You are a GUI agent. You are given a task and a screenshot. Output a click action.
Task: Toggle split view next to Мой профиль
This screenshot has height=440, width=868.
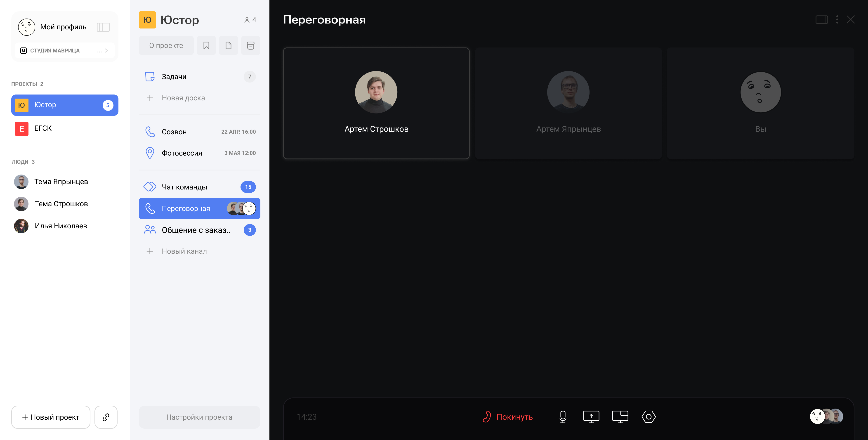103,27
